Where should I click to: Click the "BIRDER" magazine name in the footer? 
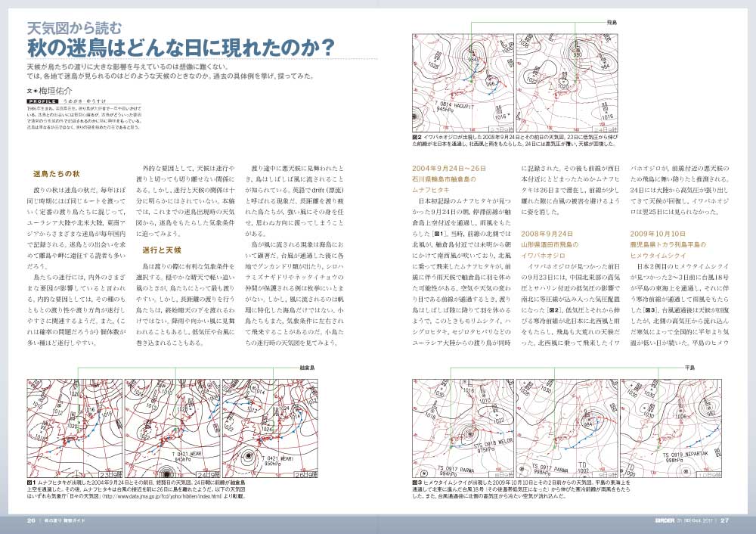tap(665, 521)
